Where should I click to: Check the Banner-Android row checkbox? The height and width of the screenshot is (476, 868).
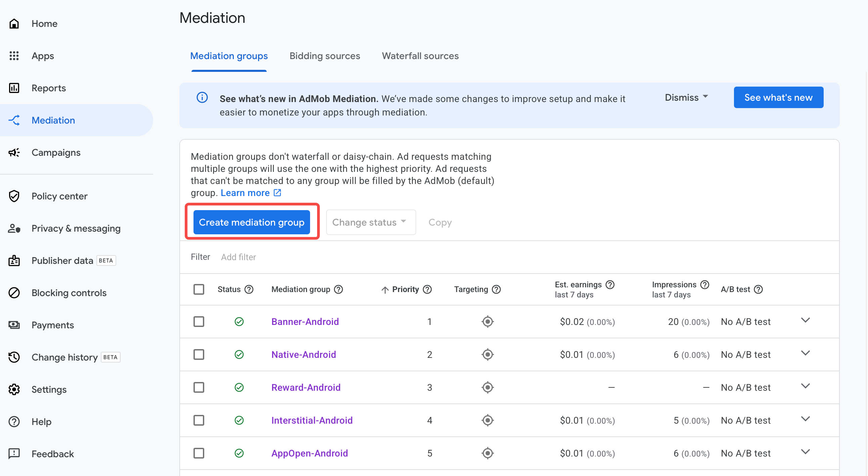pyautogui.click(x=199, y=322)
